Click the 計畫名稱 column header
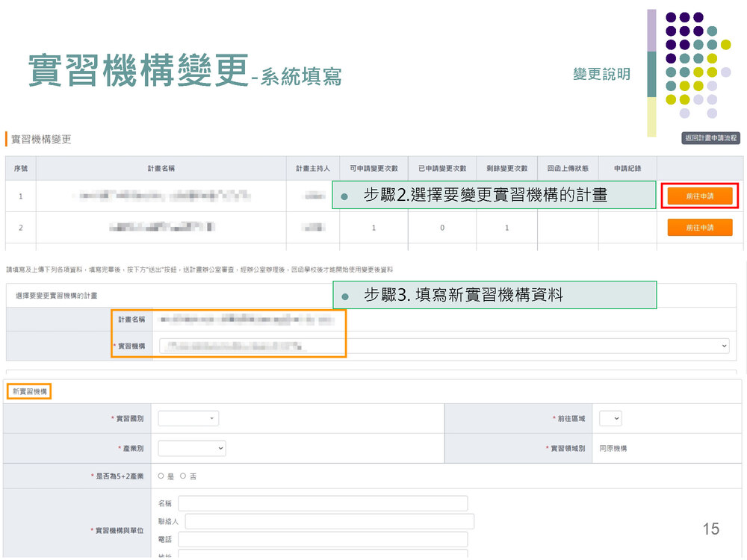Viewport: 747px width, 560px height. (161, 169)
